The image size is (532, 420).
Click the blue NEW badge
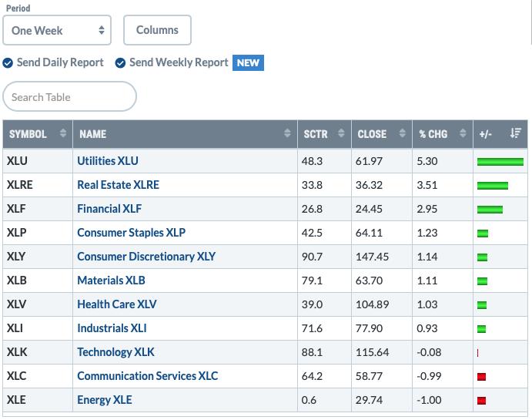248,63
